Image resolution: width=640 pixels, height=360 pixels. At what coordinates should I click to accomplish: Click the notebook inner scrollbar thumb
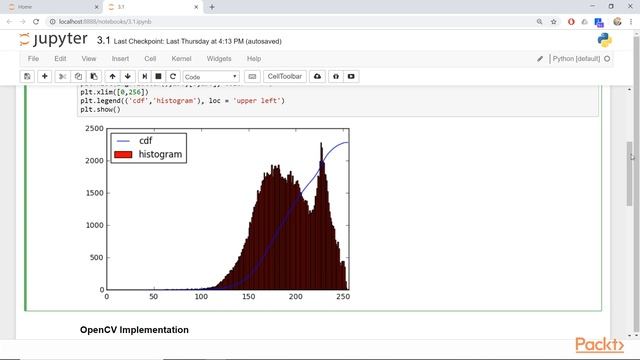[x=629, y=174]
